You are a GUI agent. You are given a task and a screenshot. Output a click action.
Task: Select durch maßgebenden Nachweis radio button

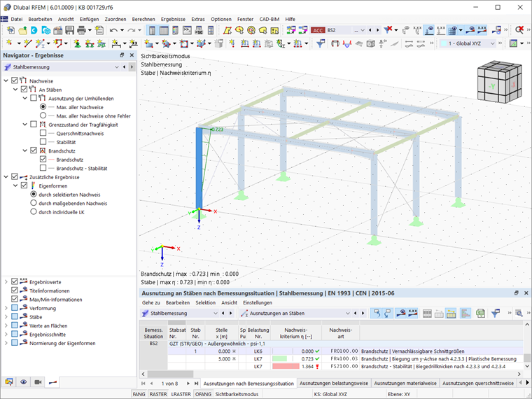[x=34, y=203]
